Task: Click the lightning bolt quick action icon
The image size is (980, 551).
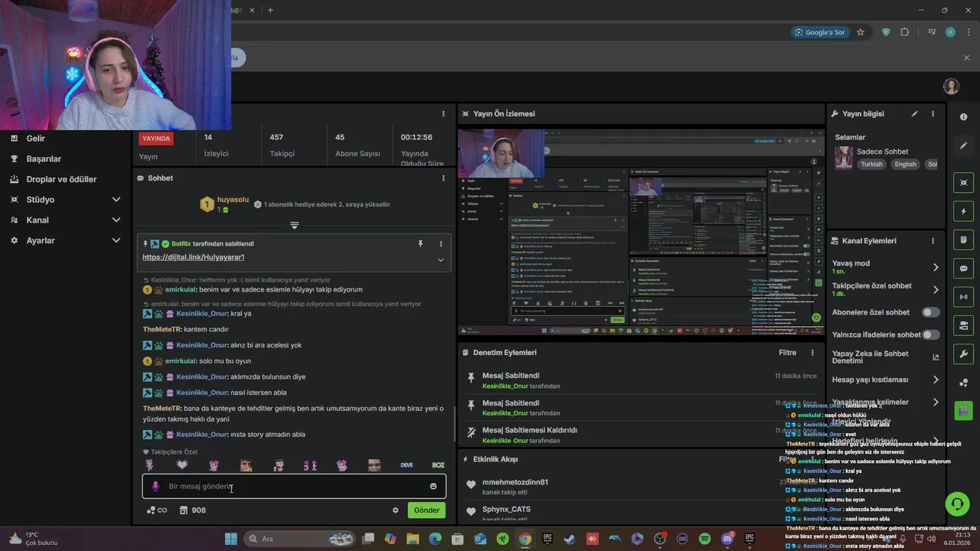Action: [x=963, y=211]
